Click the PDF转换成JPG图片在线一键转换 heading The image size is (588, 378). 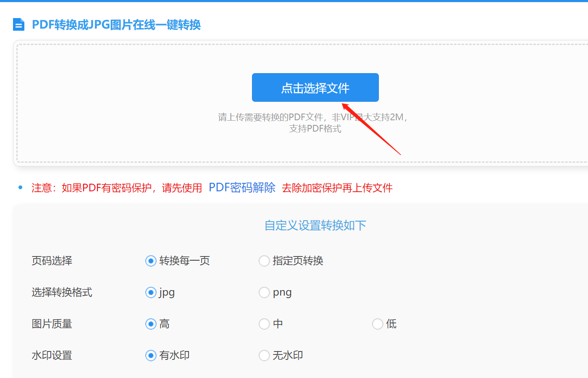(116, 25)
